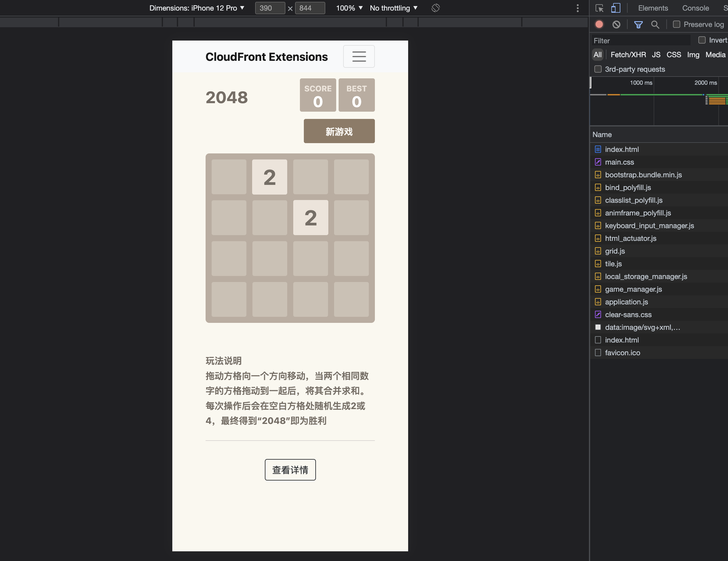Filter requests by Img
This screenshot has height=561, width=728.
[x=693, y=54]
